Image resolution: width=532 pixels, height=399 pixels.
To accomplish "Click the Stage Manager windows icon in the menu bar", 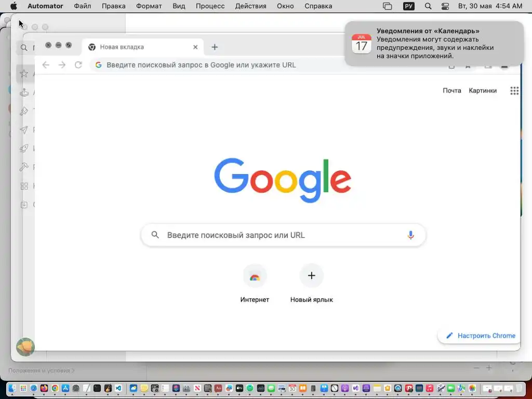I will pyautogui.click(x=387, y=6).
